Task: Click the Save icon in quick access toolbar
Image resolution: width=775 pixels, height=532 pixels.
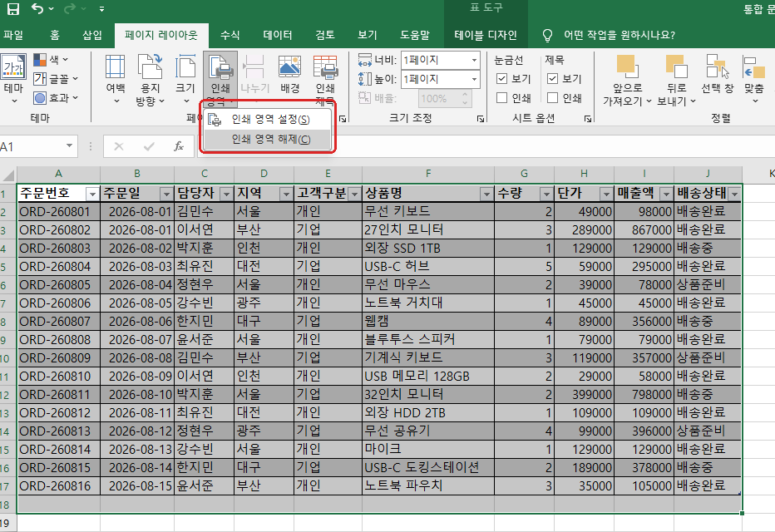Action: (x=12, y=8)
